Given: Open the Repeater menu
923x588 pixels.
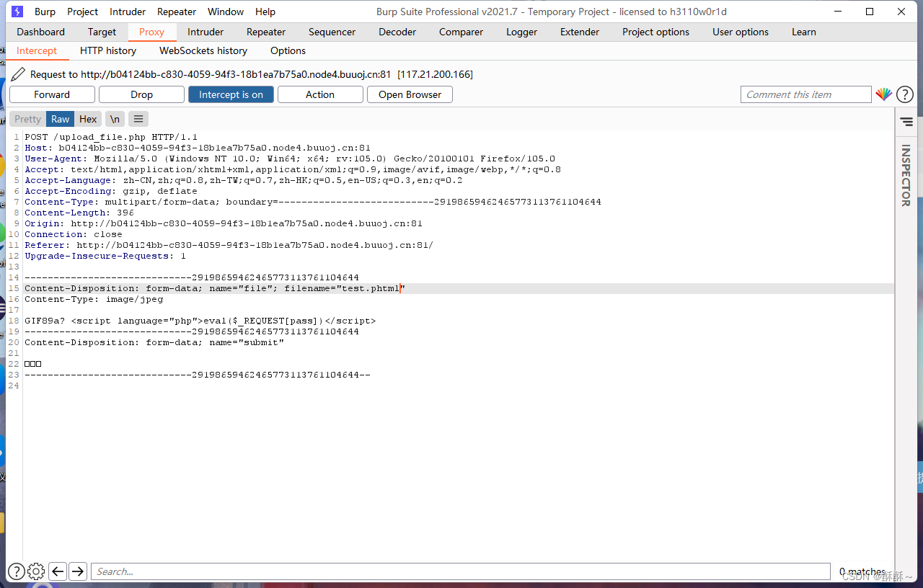Looking at the screenshot, I should pyautogui.click(x=177, y=12).
